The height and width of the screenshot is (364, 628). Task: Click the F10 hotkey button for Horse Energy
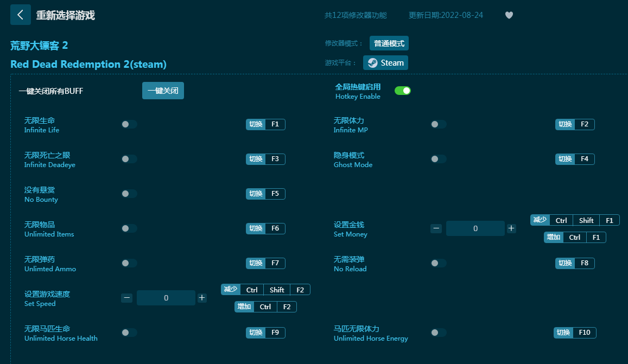(575, 333)
